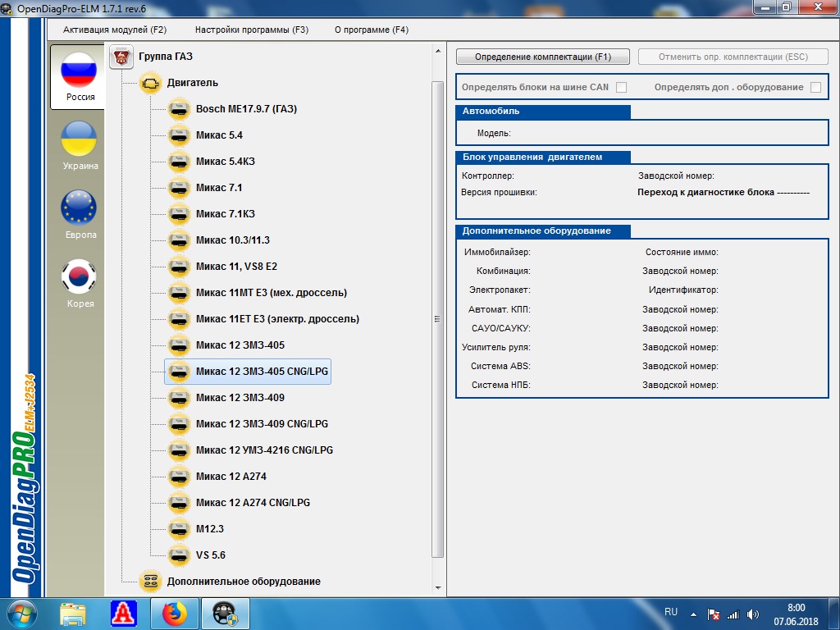Select the Россия flag icon
Image resolution: width=840 pixels, height=630 pixels.
pyautogui.click(x=79, y=70)
